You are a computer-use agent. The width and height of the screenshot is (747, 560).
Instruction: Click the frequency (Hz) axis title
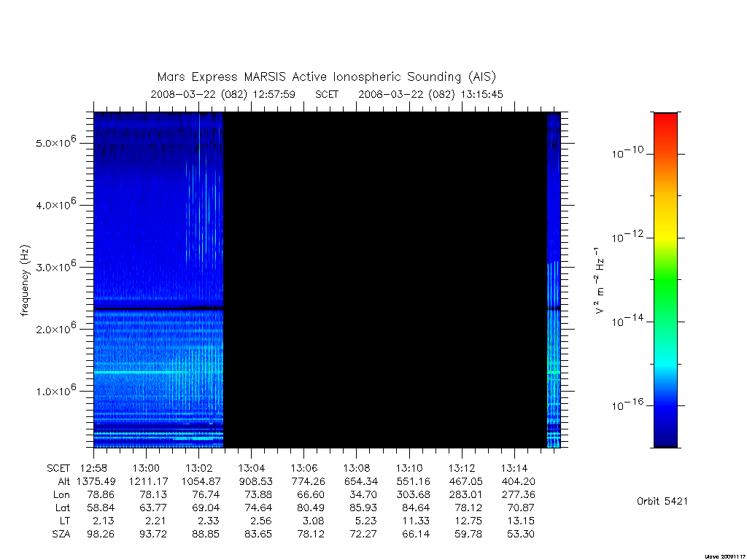pyautogui.click(x=25, y=281)
